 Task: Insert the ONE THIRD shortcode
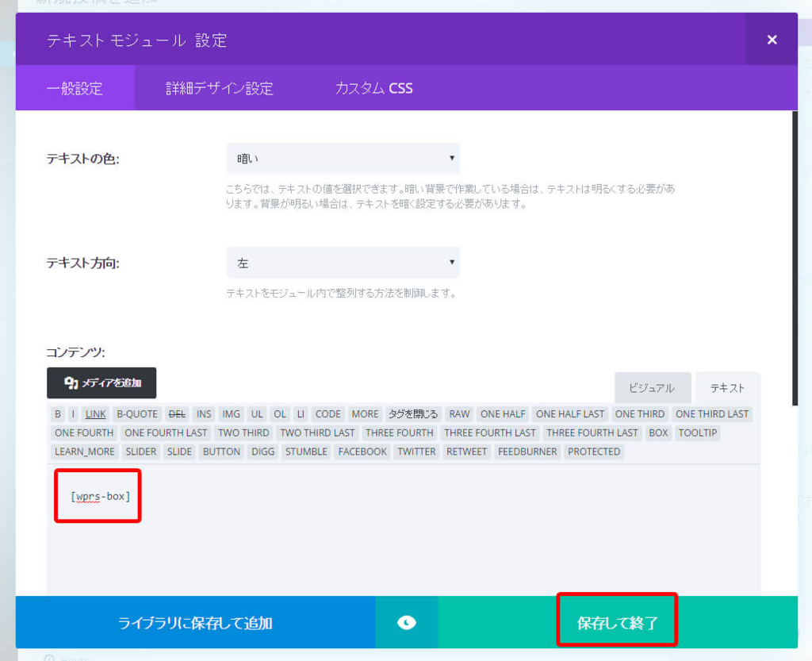640,414
